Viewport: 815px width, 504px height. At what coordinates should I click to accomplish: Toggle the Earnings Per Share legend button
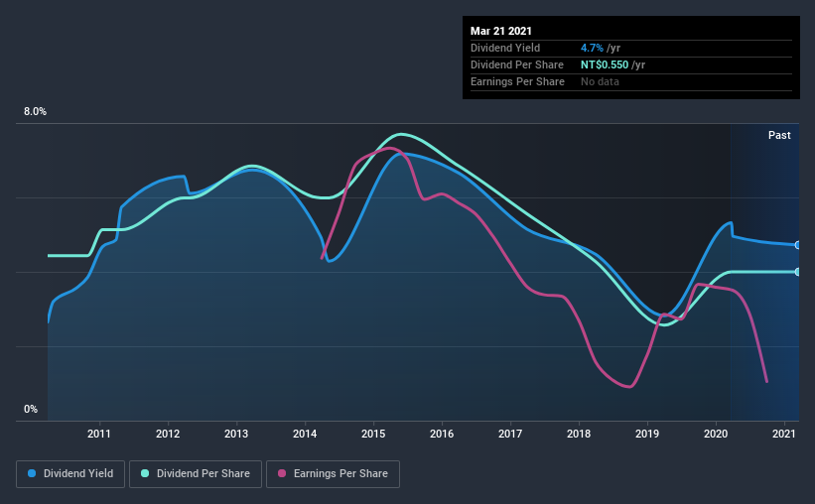click(x=333, y=474)
